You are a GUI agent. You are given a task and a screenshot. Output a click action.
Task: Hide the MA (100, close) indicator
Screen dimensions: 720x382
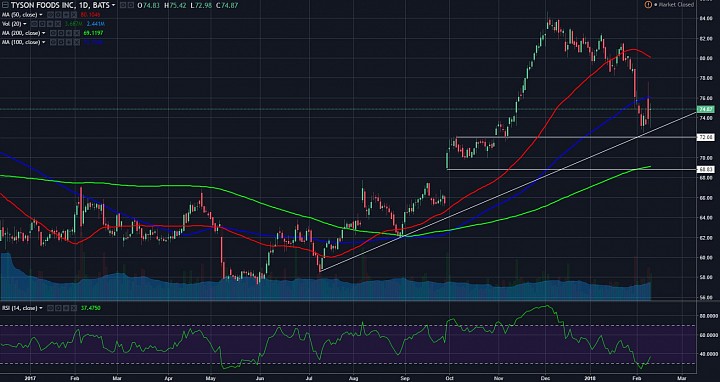[x=53, y=42]
